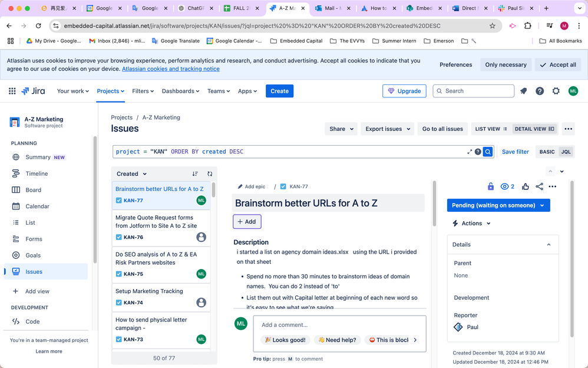The image size is (588, 368).
Task: Open Summary in the sidebar
Action: (x=46, y=157)
